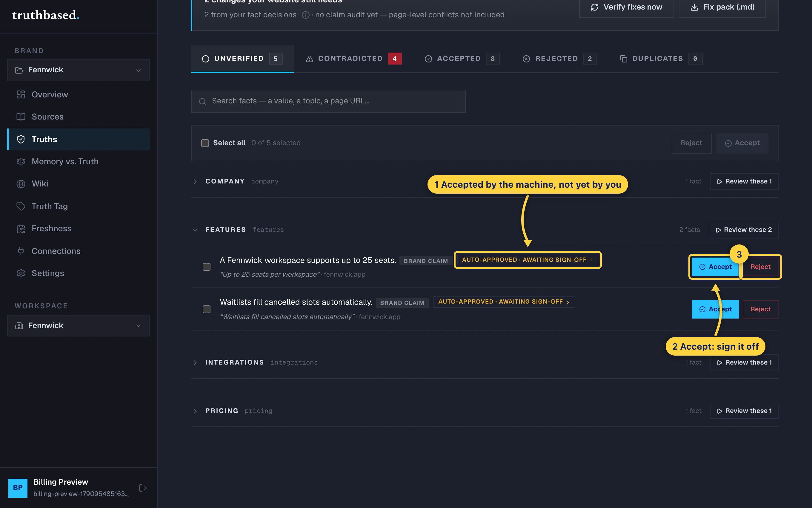The image size is (812, 508).
Task: Open auto-approved badge on Waitlists fact
Action: [504, 302]
